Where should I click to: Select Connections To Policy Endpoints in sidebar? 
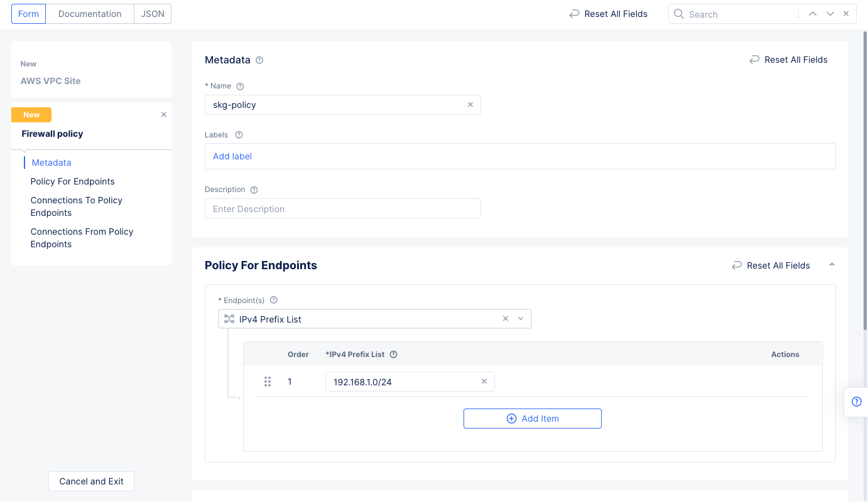coord(76,206)
